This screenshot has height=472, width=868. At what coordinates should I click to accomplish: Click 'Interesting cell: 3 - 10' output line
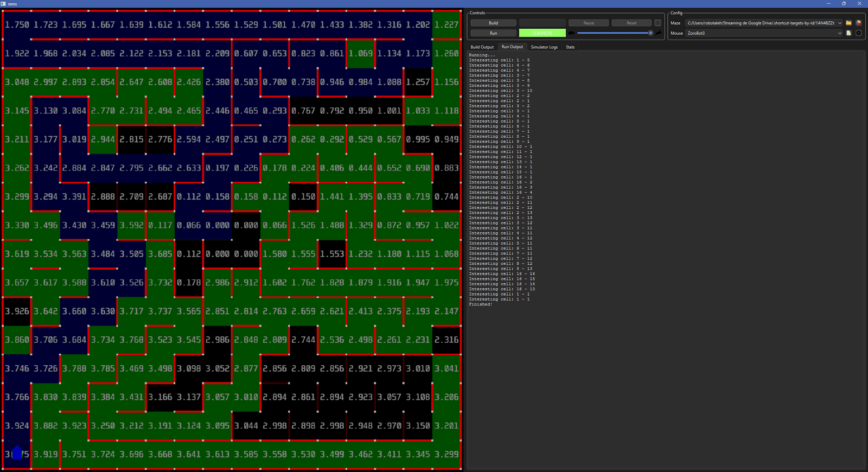(500, 91)
